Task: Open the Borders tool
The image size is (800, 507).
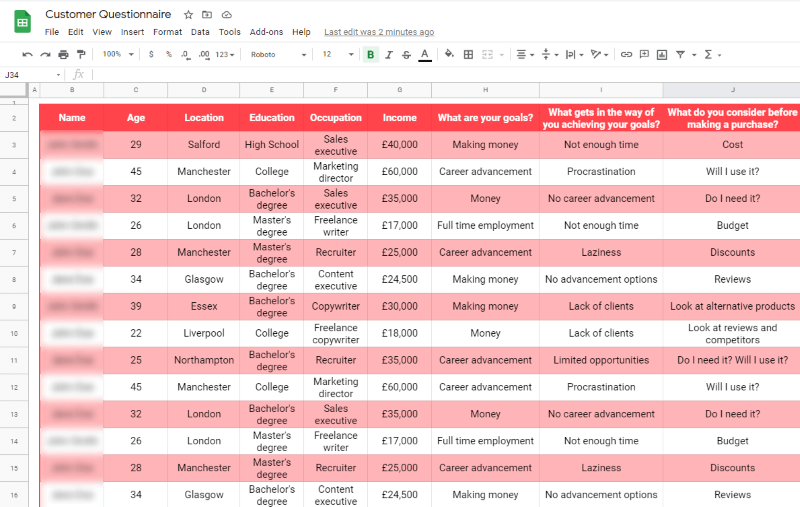Action: pos(468,55)
